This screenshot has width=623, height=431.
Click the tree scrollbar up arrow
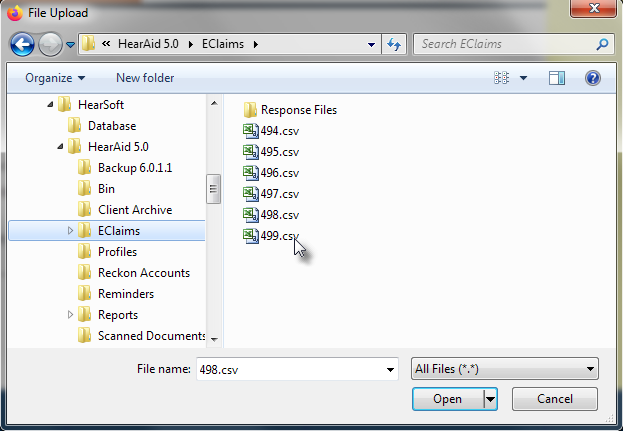point(214,103)
